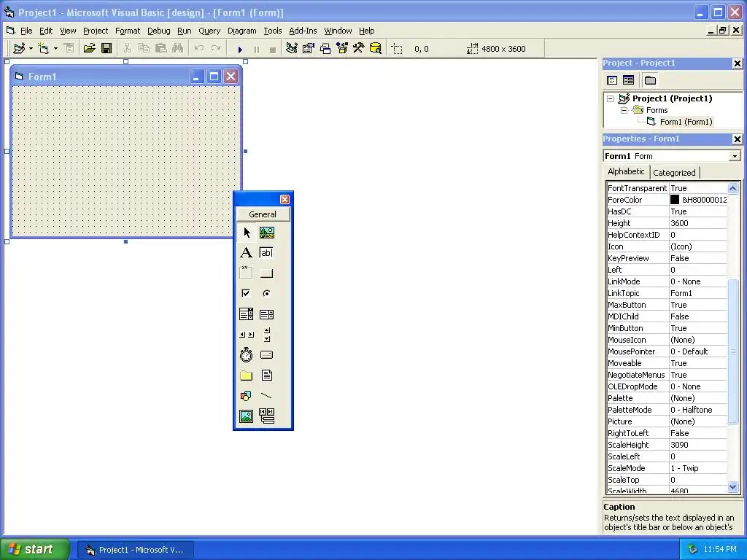Screen dimensions: 747x560
Task: Switch to the Alphabetic properties tab
Action: 626,171
